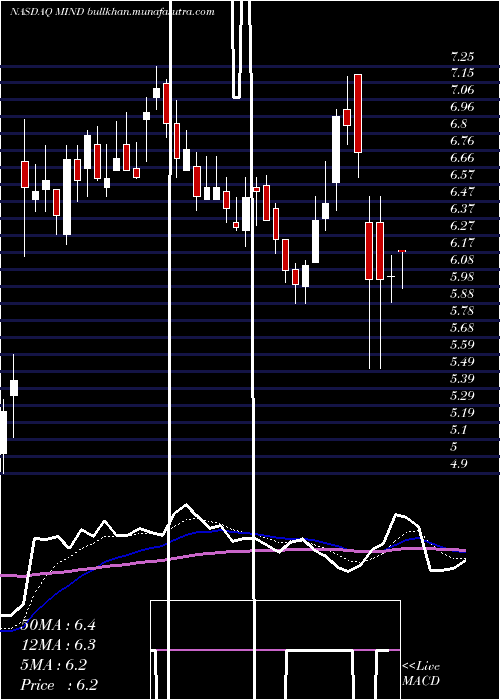500x700 pixels.
Task: Click the 7.06 price axis label
Action: click(x=462, y=90)
